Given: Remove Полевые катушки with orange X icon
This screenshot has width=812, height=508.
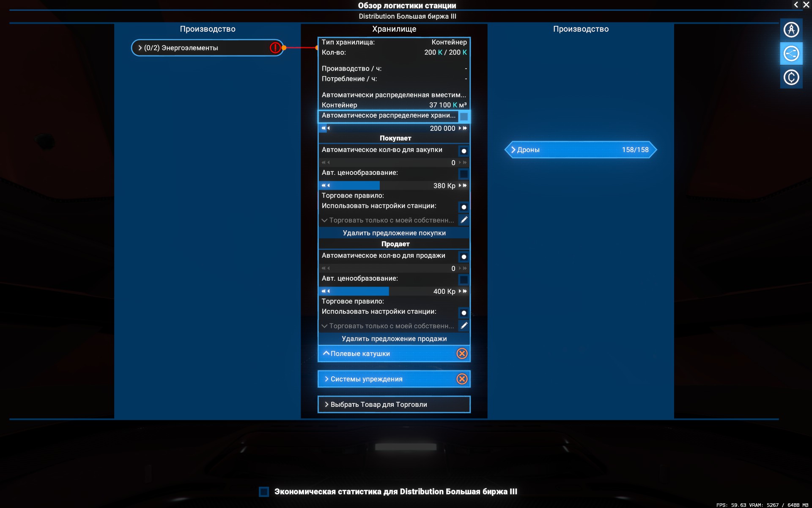Looking at the screenshot, I should click(462, 353).
